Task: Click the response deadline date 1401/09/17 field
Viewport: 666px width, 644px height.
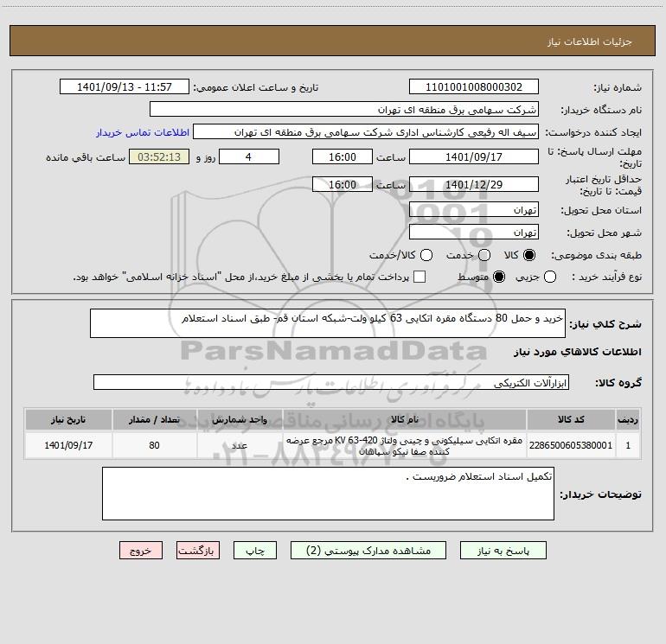Action: (x=474, y=156)
